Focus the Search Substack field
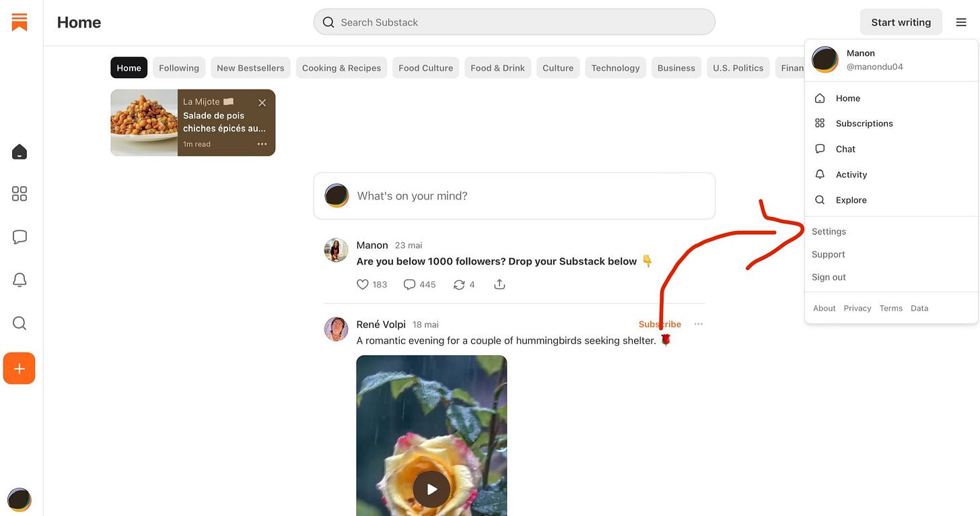 [x=514, y=22]
